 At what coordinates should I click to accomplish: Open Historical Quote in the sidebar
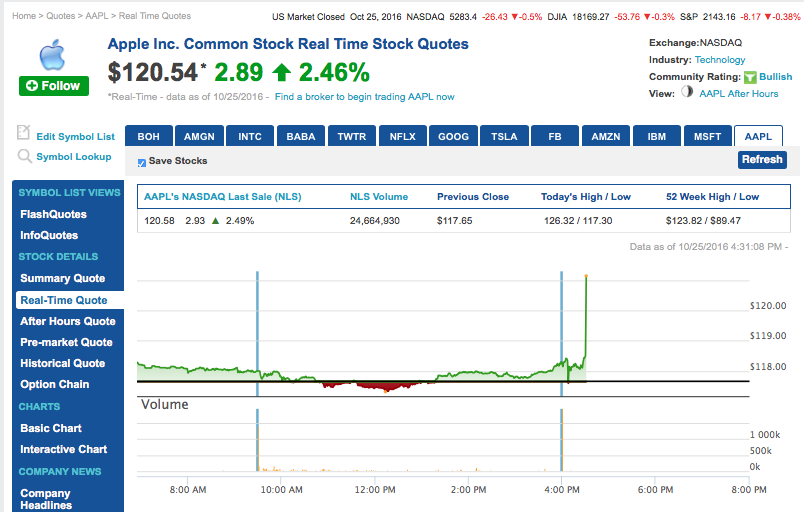tap(63, 363)
